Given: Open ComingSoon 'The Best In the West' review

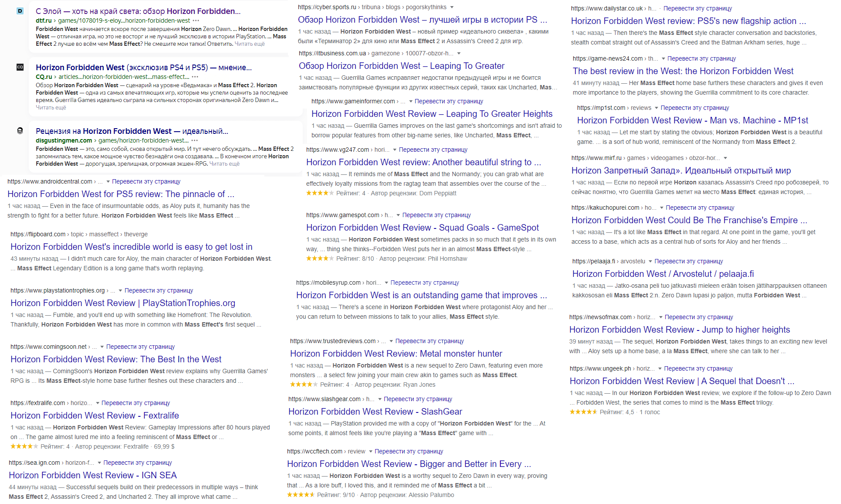Looking at the screenshot, I should coord(116,359).
